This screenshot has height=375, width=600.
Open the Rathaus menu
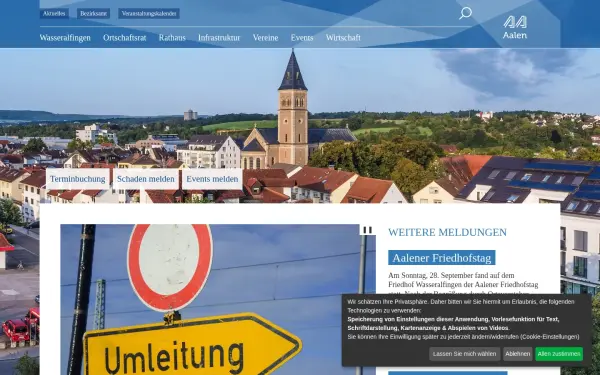[172, 38]
